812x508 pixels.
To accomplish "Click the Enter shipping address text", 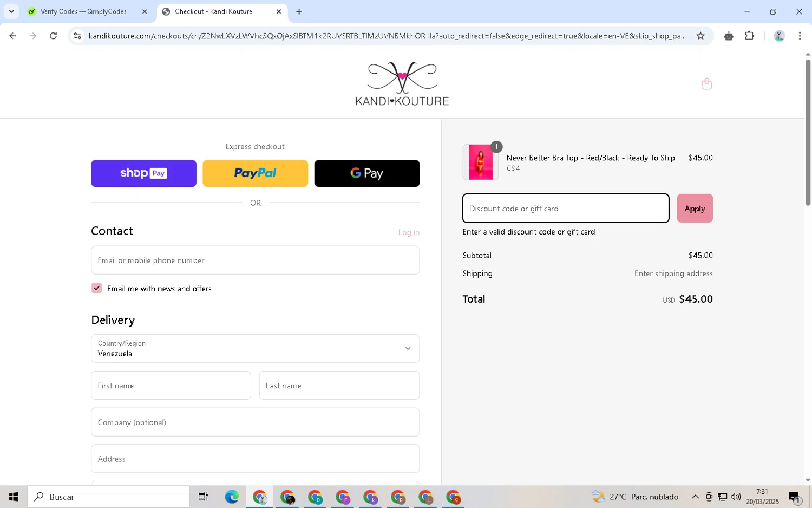I will [673, 273].
